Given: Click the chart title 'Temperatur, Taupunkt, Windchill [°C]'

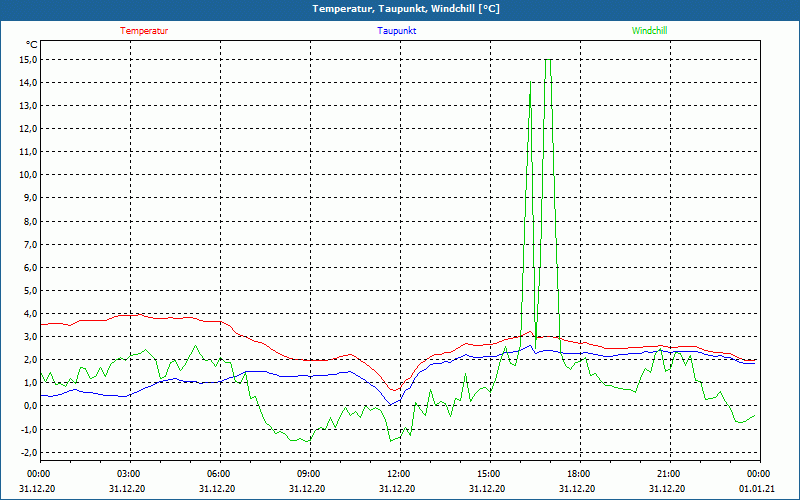Looking at the screenshot, I should pyautogui.click(x=406, y=9).
